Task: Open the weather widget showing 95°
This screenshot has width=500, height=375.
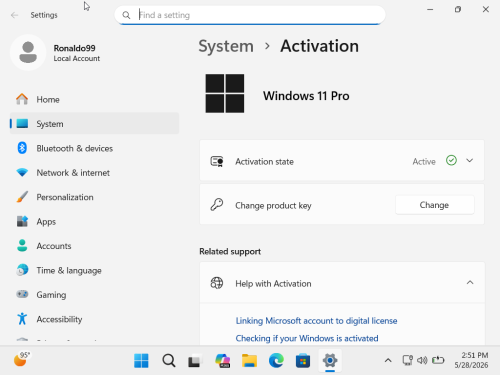Action: pos(22,359)
